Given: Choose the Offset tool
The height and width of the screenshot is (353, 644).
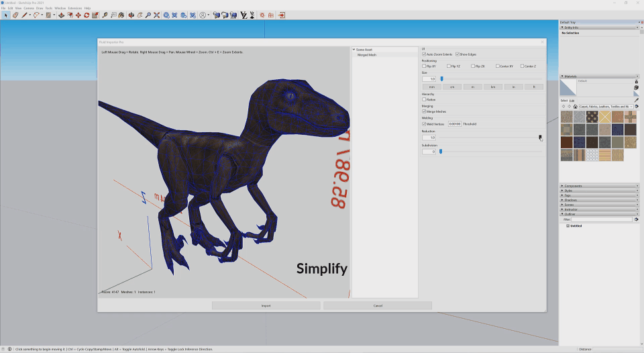Looking at the screenshot, I should click(x=70, y=15).
